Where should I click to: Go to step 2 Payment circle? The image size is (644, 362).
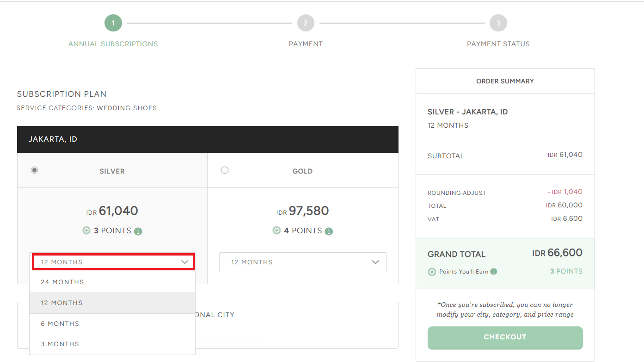[306, 23]
